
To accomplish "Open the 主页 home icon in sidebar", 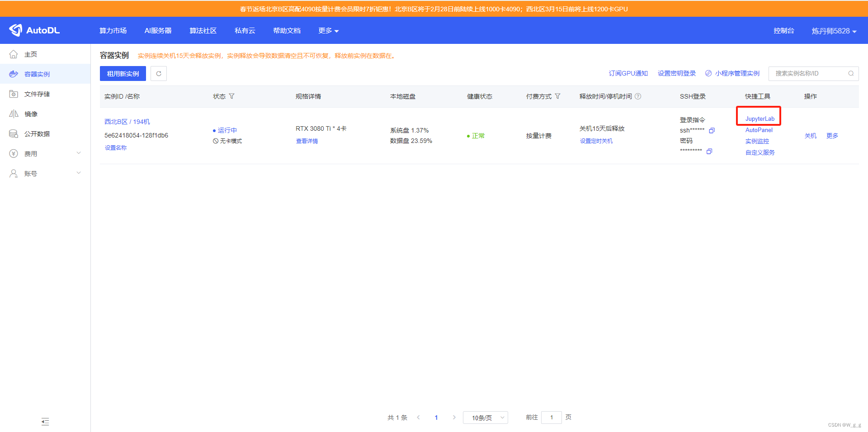I will [x=14, y=54].
